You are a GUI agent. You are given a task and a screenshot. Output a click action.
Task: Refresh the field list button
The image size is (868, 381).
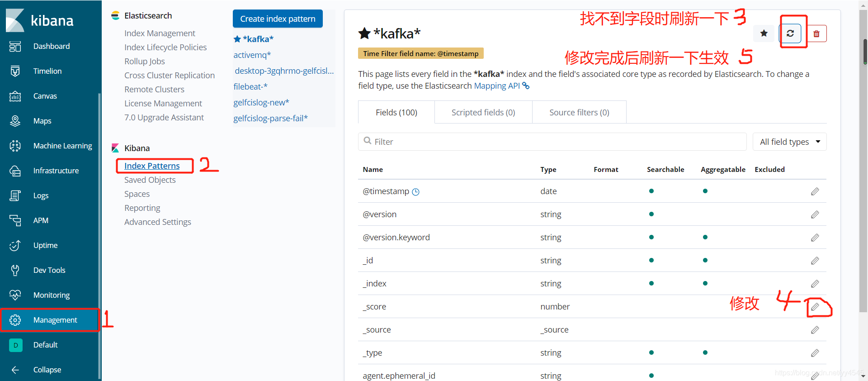pyautogui.click(x=790, y=33)
